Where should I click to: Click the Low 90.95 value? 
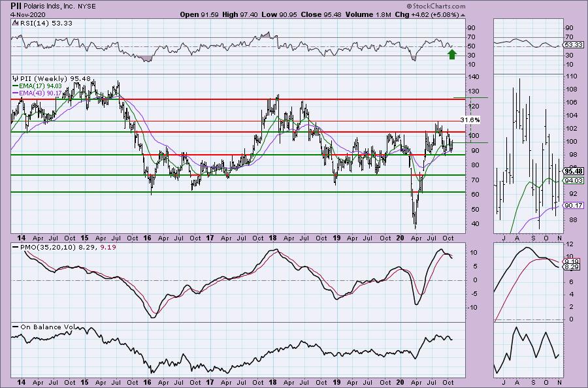280,14
